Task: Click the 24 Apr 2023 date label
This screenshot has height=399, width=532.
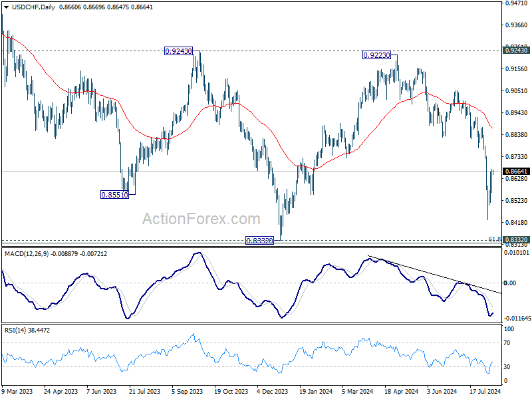Action: click(x=61, y=392)
